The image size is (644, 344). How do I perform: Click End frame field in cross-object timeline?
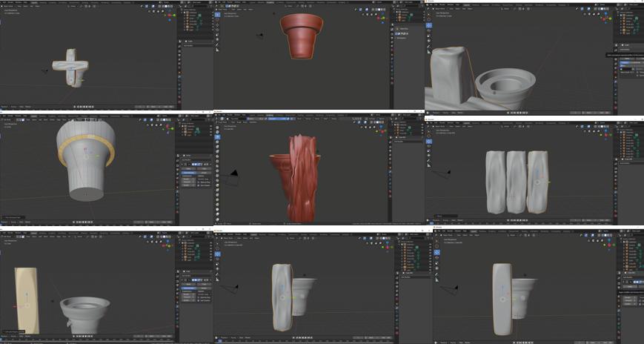[168, 107]
